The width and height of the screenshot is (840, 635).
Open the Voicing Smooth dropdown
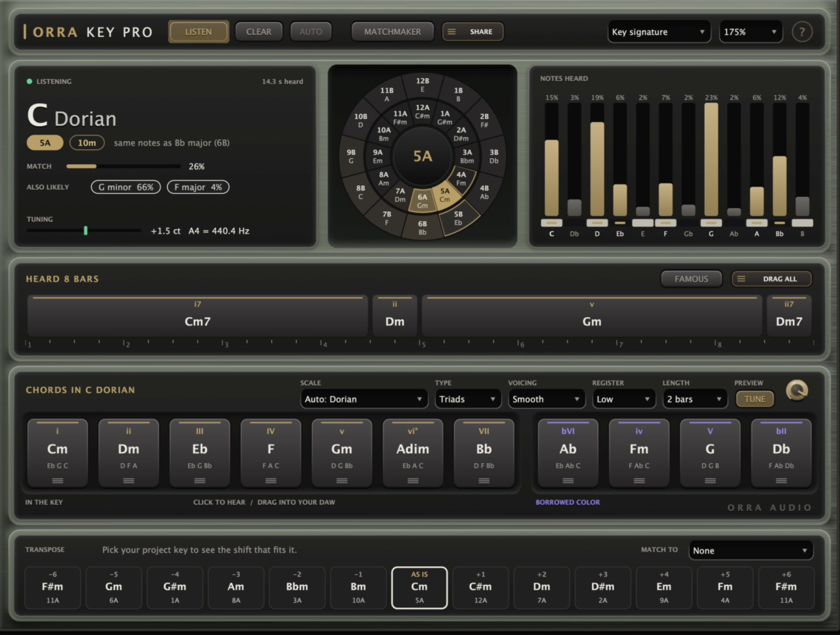click(x=546, y=399)
